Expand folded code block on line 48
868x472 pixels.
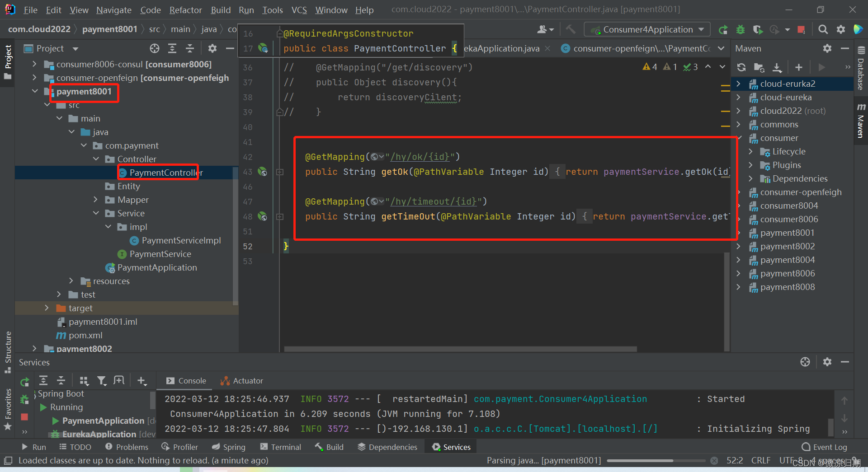coord(280,217)
